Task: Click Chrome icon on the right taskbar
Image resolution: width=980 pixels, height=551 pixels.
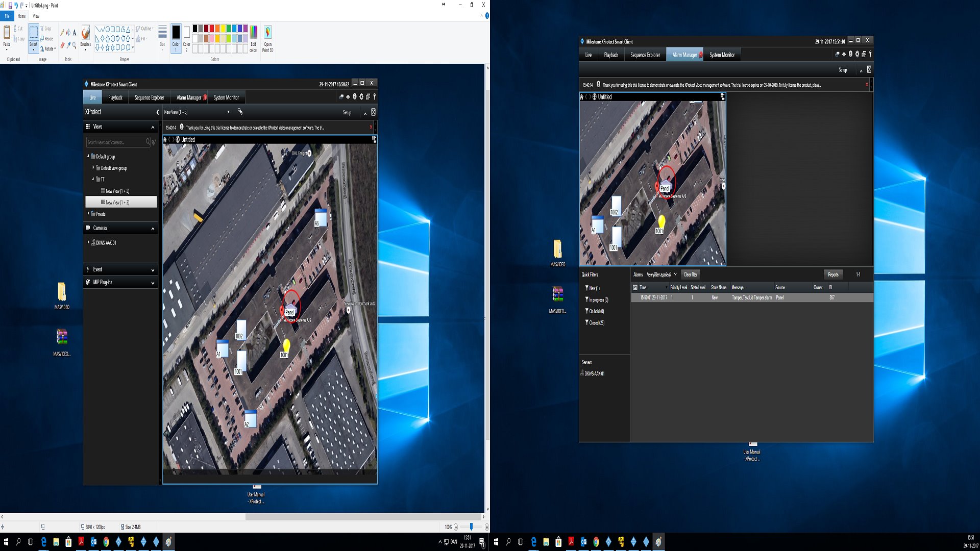Action: click(x=596, y=542)
